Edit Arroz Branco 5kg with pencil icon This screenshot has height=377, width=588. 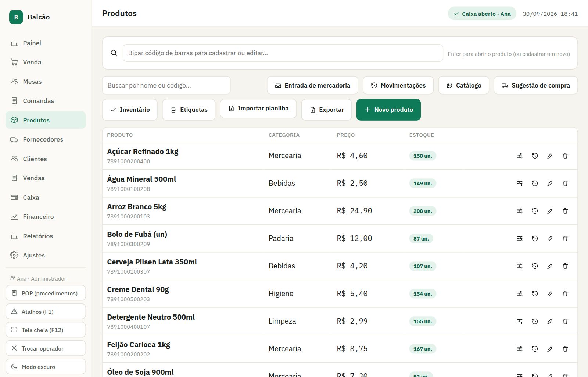tap(550, 211)
